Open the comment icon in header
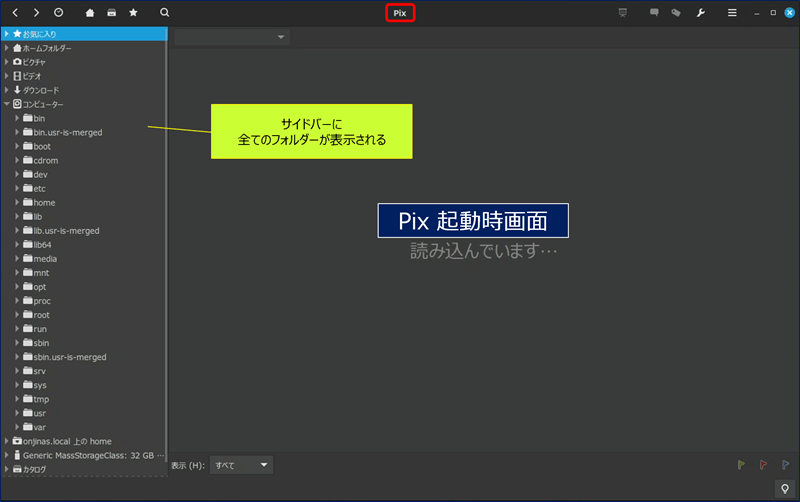 654,13
